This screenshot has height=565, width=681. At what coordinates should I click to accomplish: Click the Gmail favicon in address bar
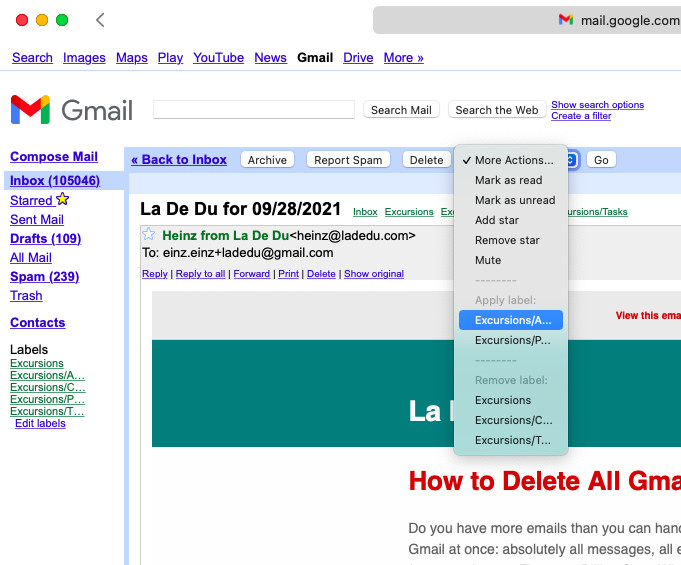pyautogui.click(x=565, y=20)
